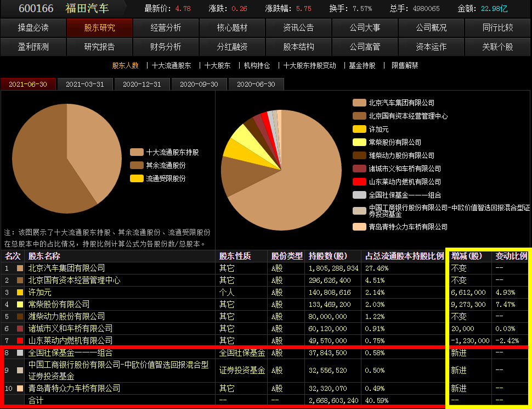
Task: Click 全国社保基金一一一组合 in table
Action: click(70, 353)
